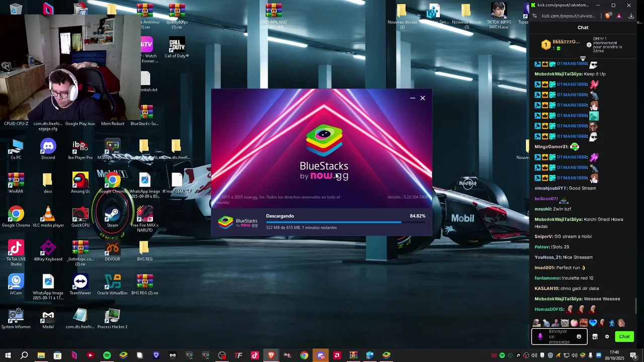
Task: Click the Brave browser taskbar icon
Action: pos(272,355)
